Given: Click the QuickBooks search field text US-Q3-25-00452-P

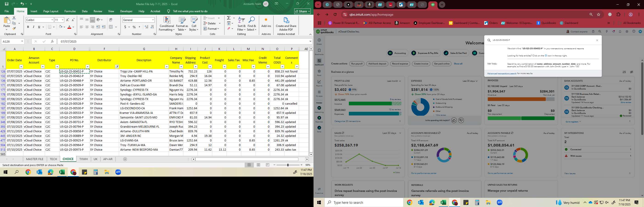Looking at the screenshot, I should (x=501, y=40).
